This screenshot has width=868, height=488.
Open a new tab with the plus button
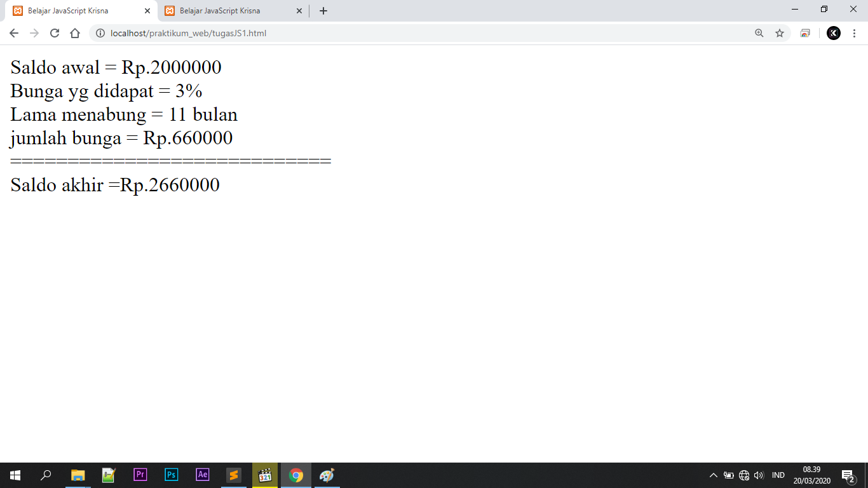(x=323, y=10)
